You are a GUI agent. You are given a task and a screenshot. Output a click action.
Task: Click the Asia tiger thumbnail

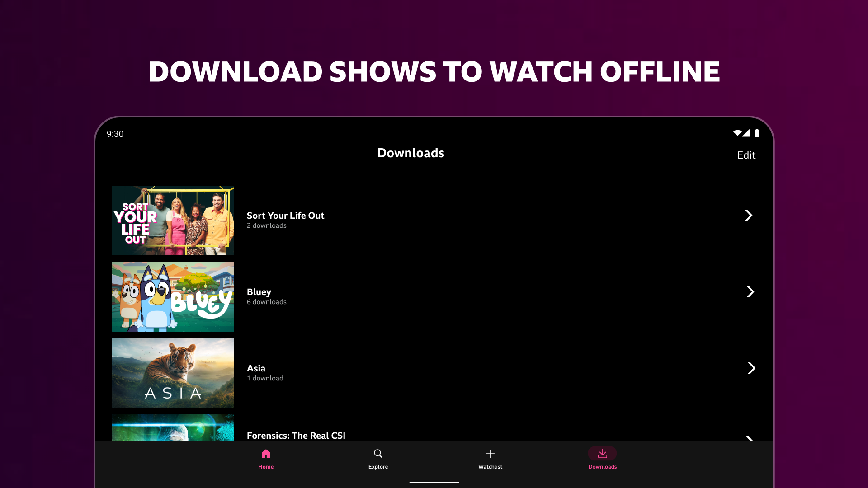pyautogui.click(x=173, y=373)
